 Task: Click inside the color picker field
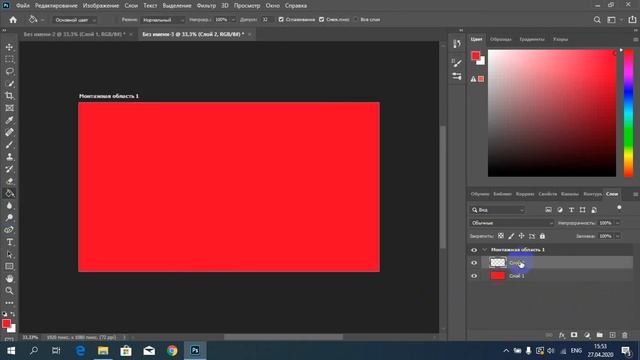coord(552,113)
